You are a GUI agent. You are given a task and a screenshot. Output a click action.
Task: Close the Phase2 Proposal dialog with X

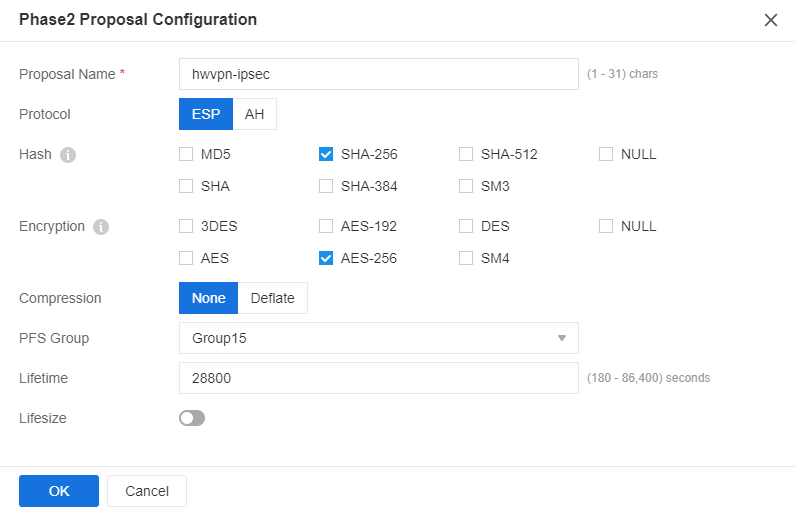pos(771,20)
